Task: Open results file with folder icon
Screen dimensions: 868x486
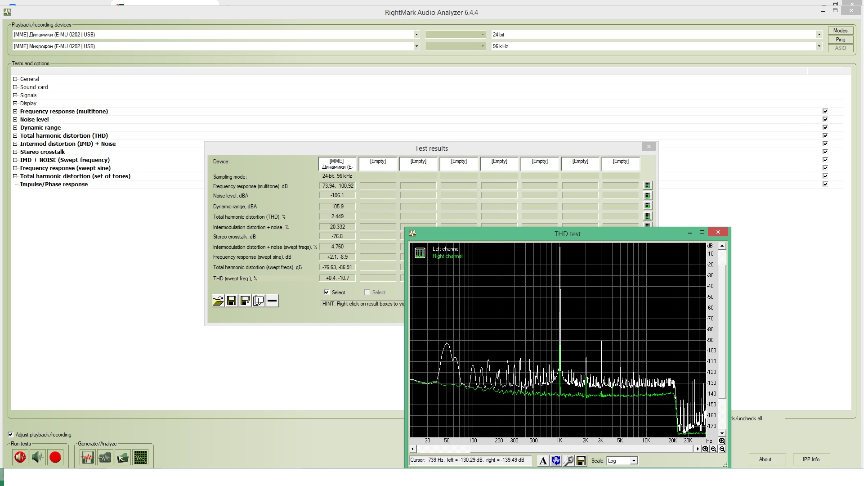Action: tap(218, 301)
